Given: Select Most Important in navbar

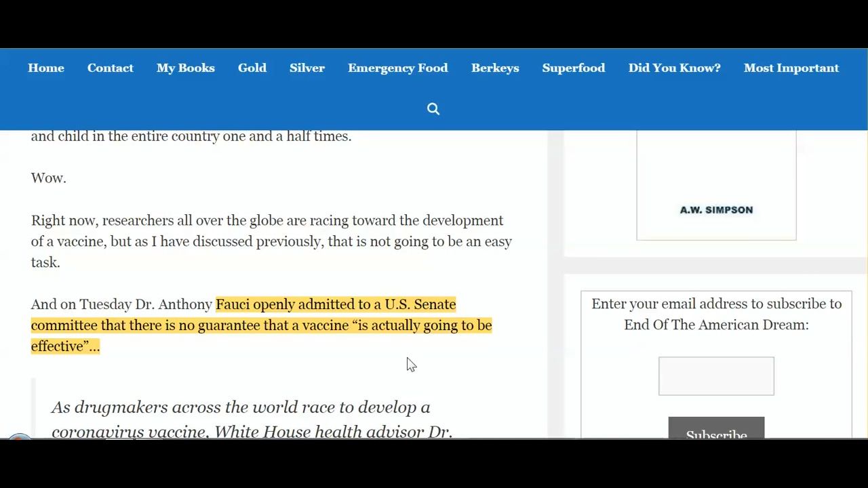Looking at the screenshot, I should click(x=791, y=68).
